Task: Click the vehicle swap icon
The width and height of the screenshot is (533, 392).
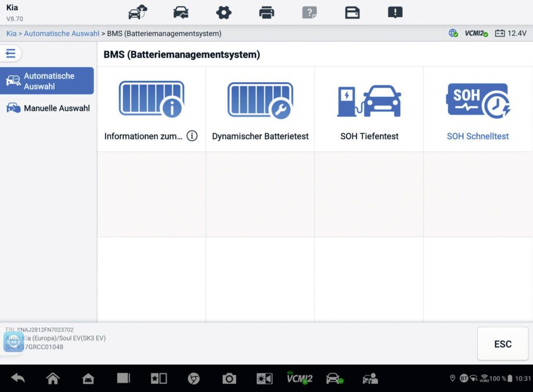Action: point(181,12)
